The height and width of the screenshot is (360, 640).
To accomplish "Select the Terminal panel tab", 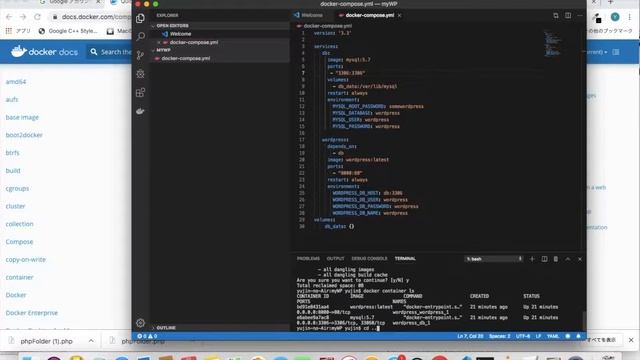I will [405, 258].
